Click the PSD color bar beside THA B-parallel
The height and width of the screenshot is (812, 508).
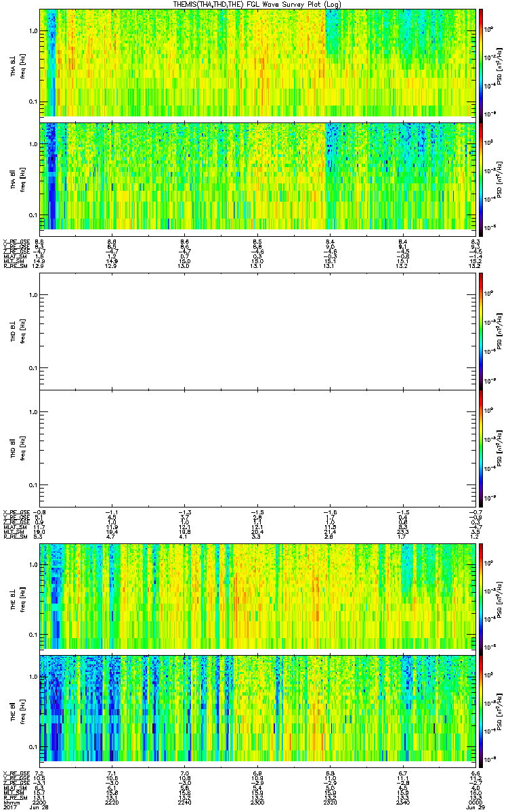[481, 176]
